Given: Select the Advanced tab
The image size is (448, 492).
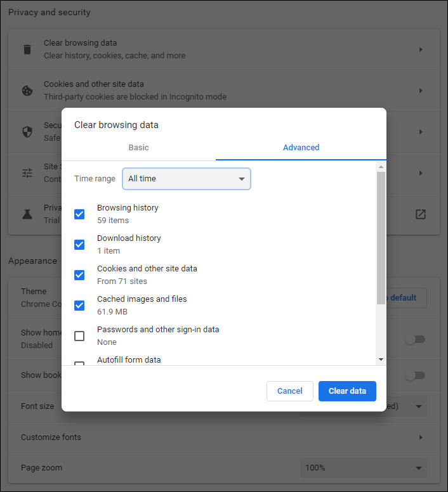Looking at the screenshot, I should [x=301, y=148].
